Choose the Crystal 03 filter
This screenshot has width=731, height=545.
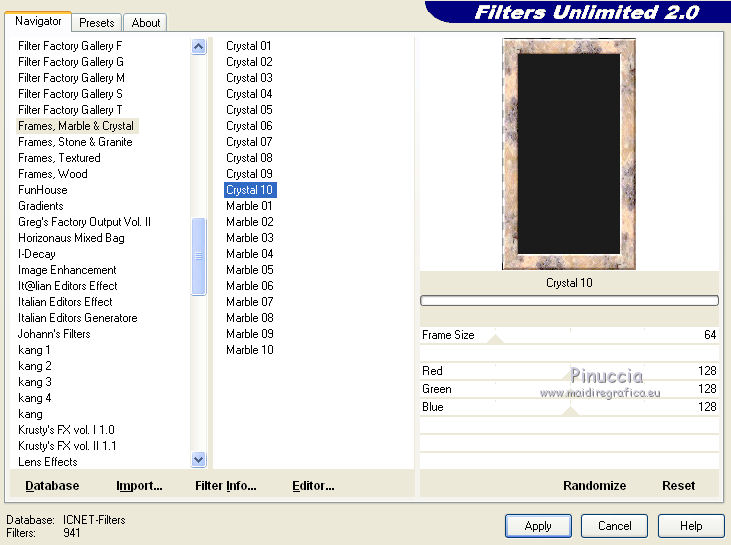coord(249,78)
